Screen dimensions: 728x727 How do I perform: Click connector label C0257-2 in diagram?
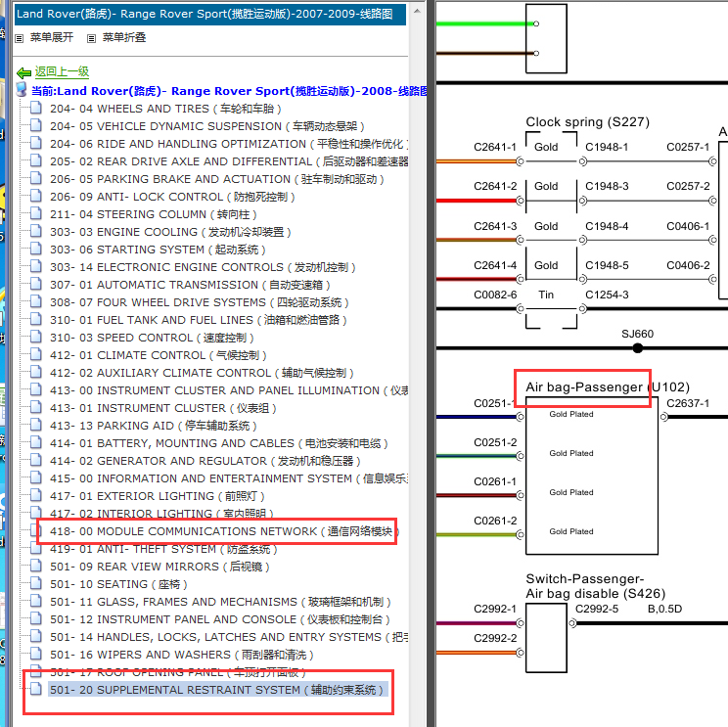[x=688, y=187]
